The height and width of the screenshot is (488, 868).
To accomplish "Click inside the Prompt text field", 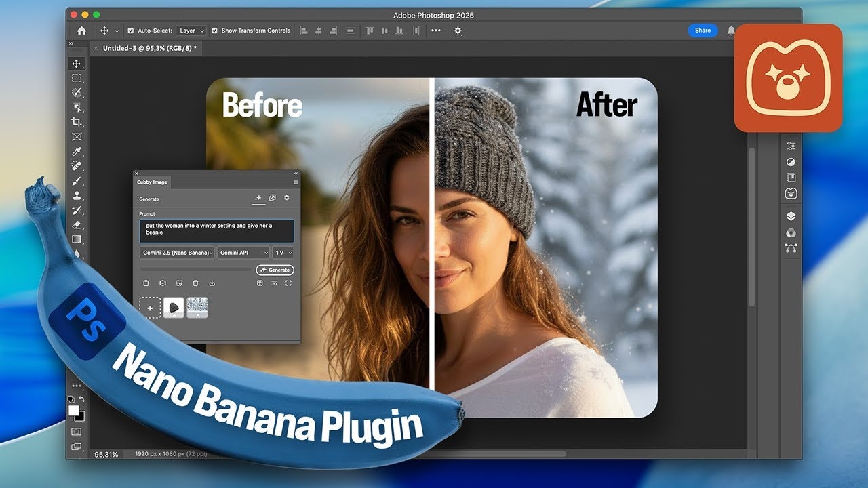I will click(x=216, y=230).
